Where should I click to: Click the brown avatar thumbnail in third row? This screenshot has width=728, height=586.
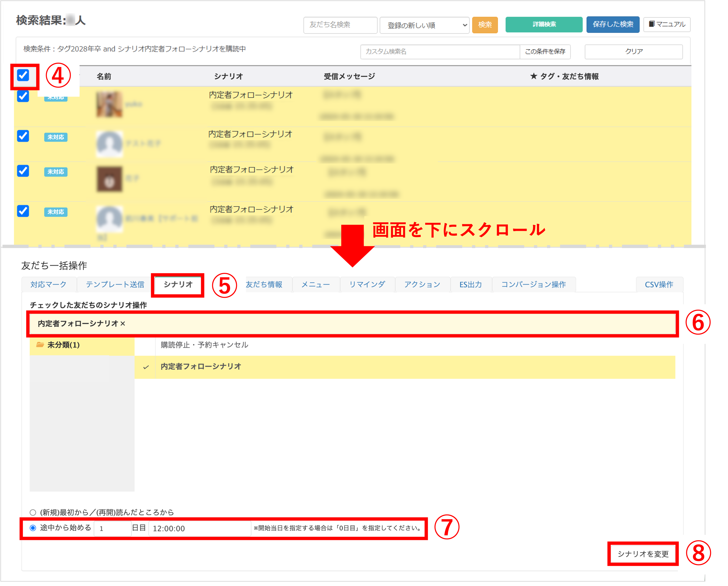point(109,179)
